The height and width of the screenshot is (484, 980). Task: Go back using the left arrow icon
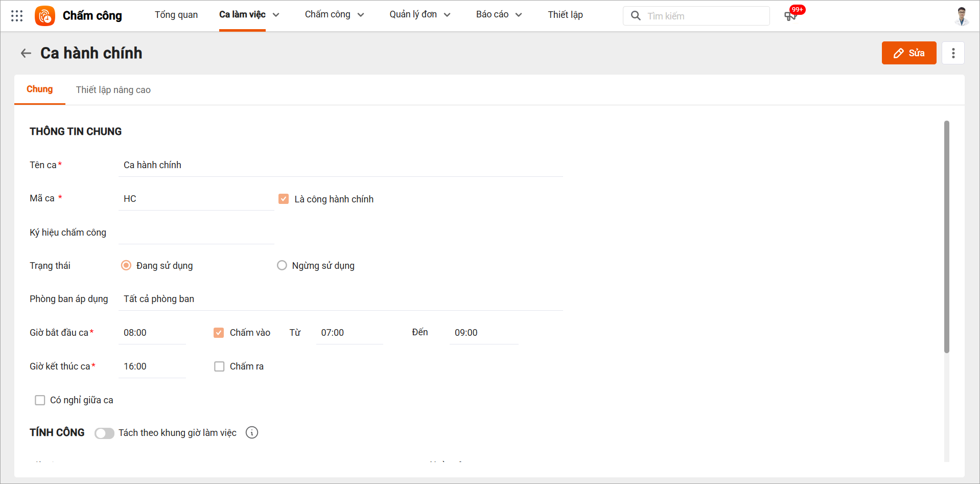tap(26, 53)
